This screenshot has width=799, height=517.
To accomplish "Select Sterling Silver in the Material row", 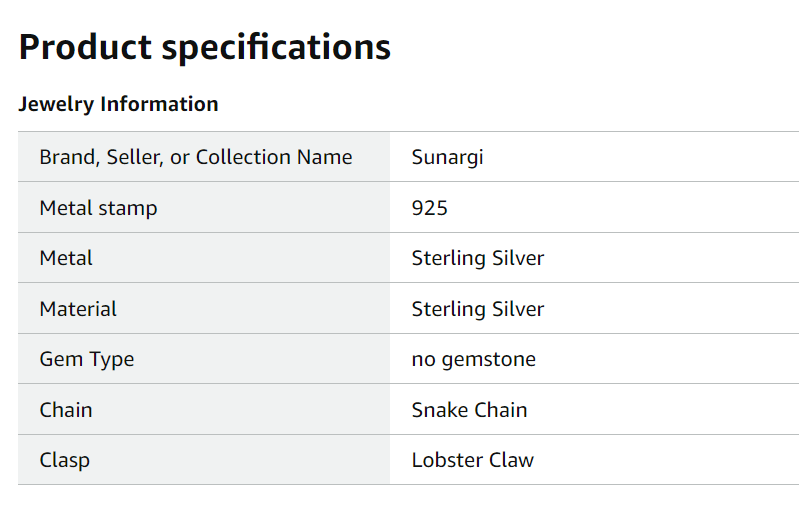I will [x=478, y=309].
